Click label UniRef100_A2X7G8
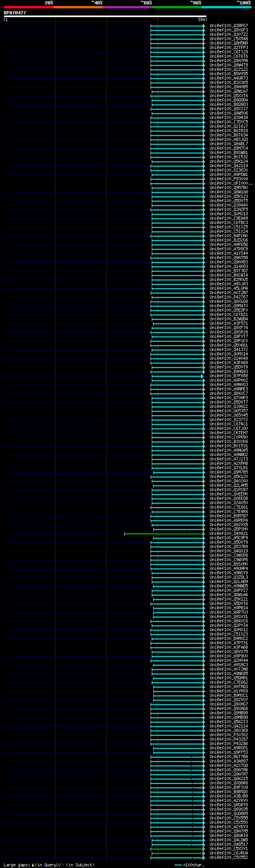The height and width of the screenshot is (868, 255). pyautogui.click(x=229, y=765)
